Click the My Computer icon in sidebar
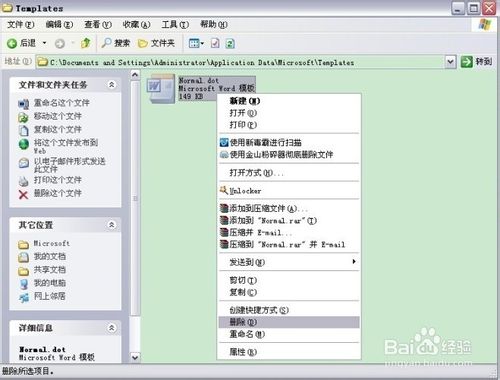This screenshot has height=380, width=500. coord(24,284)
